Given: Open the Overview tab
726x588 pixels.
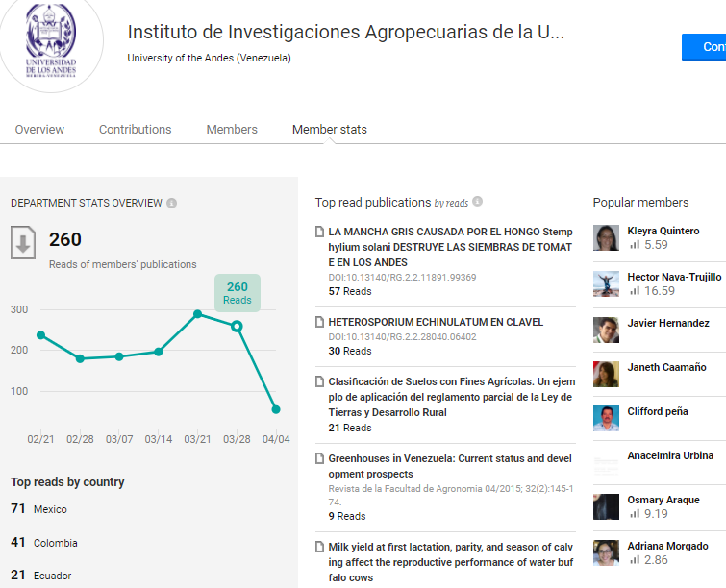Looking at the screenshot, I should point(39,129).
